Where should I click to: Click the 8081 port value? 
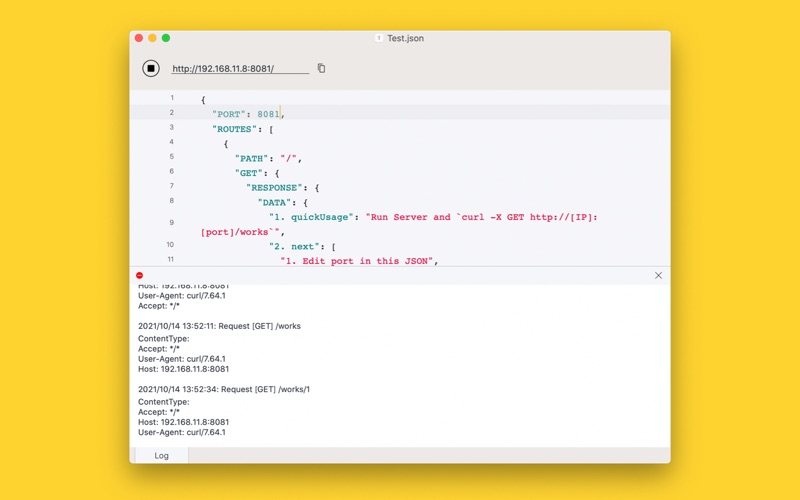tap(268, 114)
